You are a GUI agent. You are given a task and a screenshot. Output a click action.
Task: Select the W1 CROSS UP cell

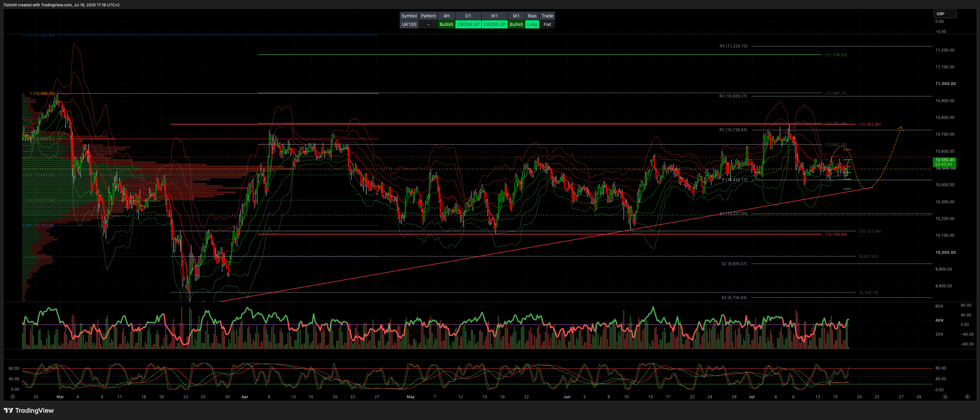coord(494,24)
